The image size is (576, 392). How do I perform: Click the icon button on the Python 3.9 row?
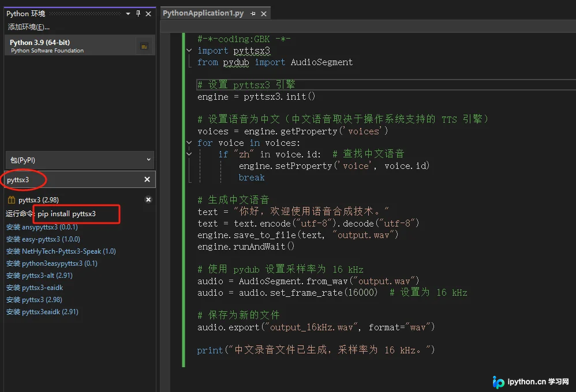[144, 46]
